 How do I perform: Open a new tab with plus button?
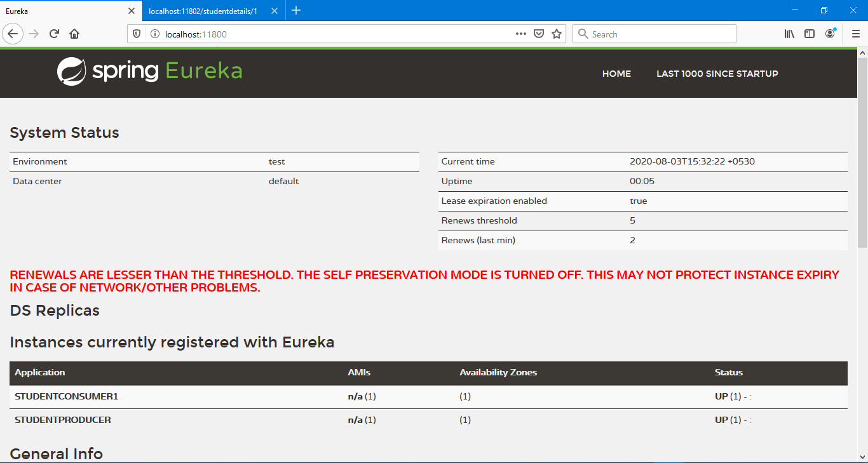pyautogui.click(x=296, y=11)
